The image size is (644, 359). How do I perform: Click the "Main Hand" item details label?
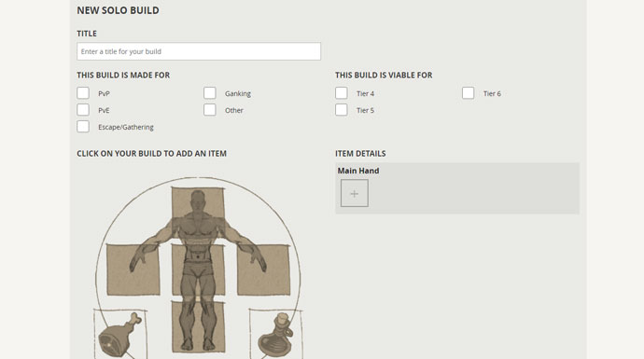tap(358, 171)
